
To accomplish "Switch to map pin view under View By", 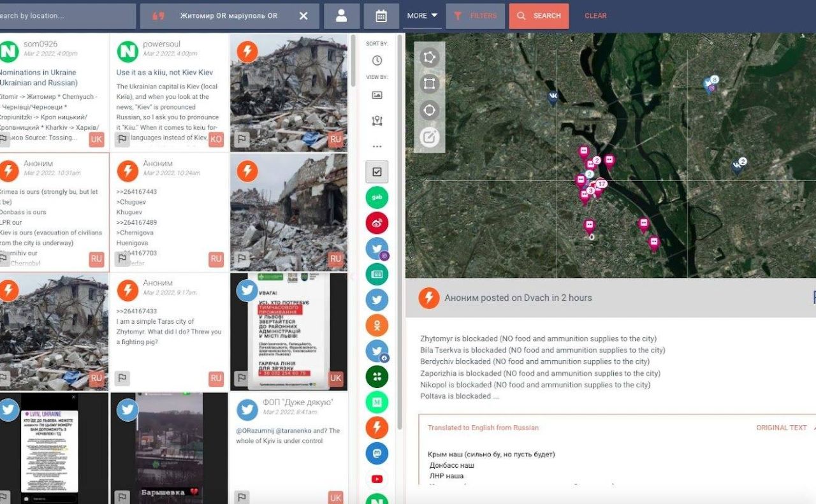I will click(377, 120).
